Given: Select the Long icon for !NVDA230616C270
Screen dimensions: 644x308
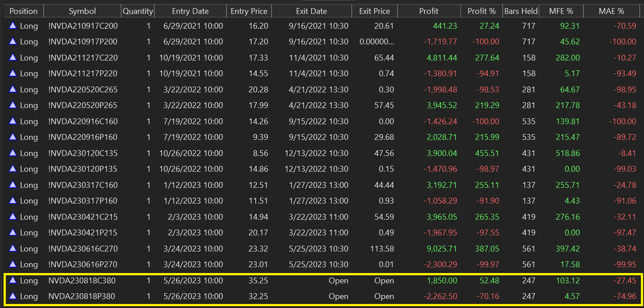Looking at the screenshot, I should [13, 249].
